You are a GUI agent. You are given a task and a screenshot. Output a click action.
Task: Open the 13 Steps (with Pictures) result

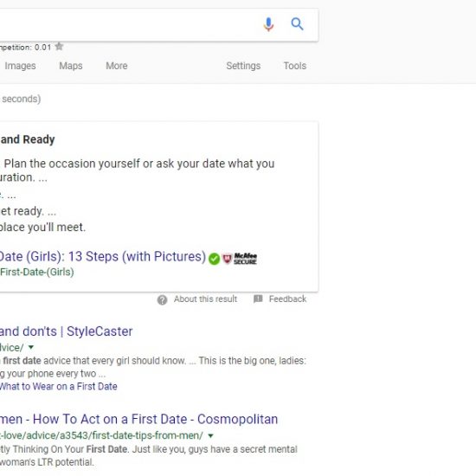103,256
